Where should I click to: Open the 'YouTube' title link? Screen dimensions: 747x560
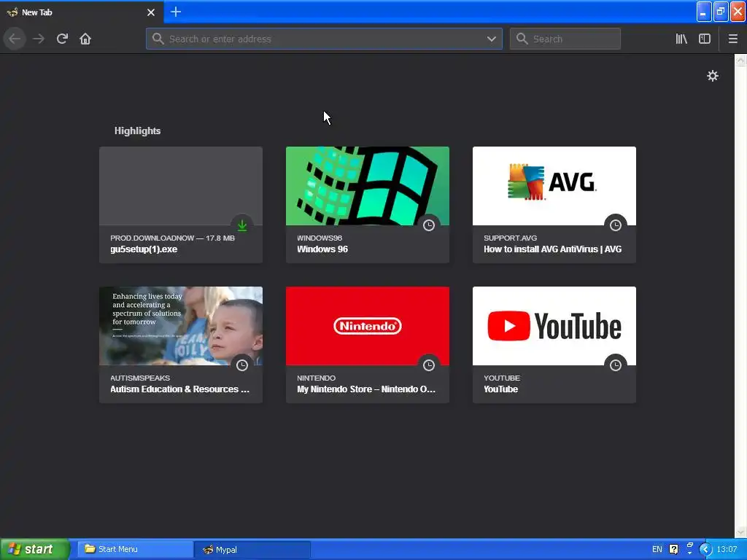click(500, 389)
